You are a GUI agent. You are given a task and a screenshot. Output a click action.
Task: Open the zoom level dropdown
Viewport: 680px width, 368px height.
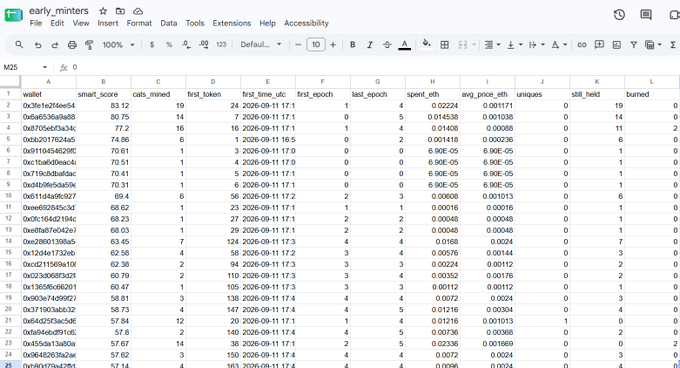click(118, 45)
